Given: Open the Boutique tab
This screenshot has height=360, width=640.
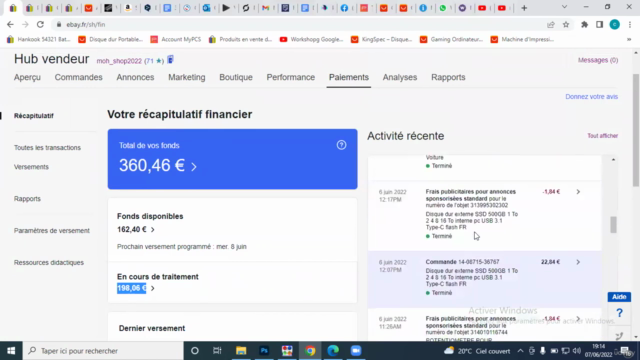Looking at the screenshot, I should coord(236,77).
